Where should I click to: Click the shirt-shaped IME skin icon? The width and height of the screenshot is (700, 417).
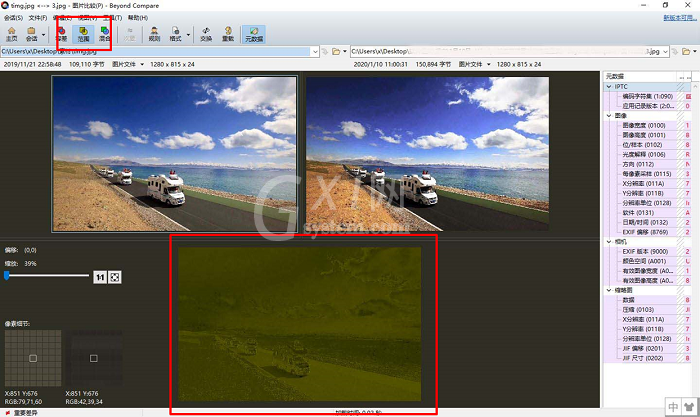click(689, 407)
